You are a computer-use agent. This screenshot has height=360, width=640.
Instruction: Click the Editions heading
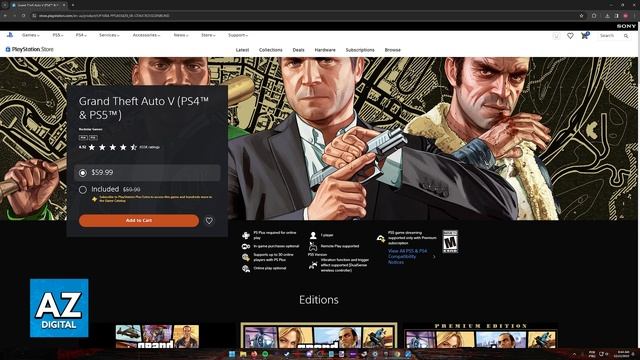(x=318, y=300)
